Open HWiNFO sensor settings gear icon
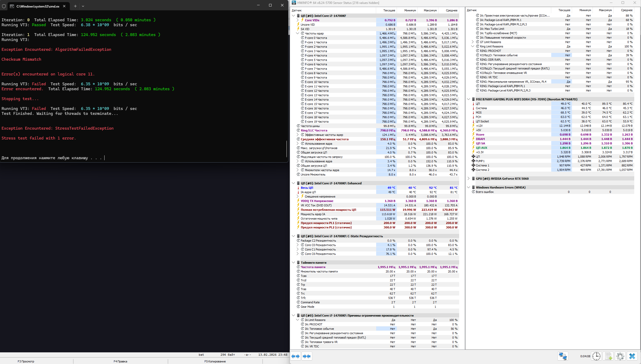Image resolution: width=641 pixels, height=364 pixels. 620,356
